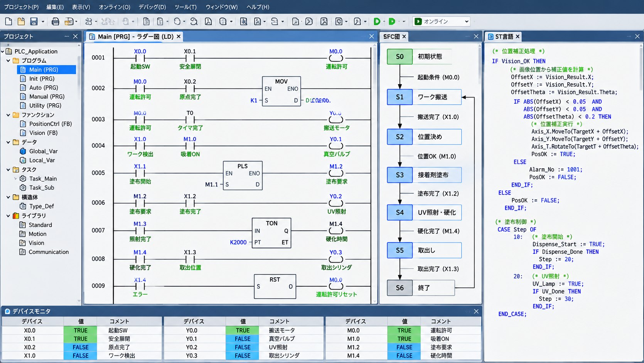Click the PLC_Application root icon
644x363 pixels.
point(9,51)
